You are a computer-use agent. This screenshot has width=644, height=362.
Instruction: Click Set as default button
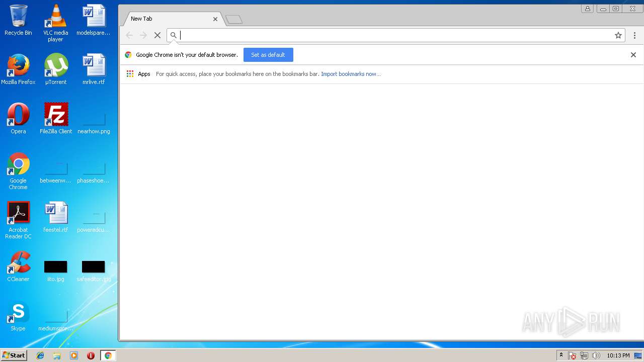coord(268,55)
